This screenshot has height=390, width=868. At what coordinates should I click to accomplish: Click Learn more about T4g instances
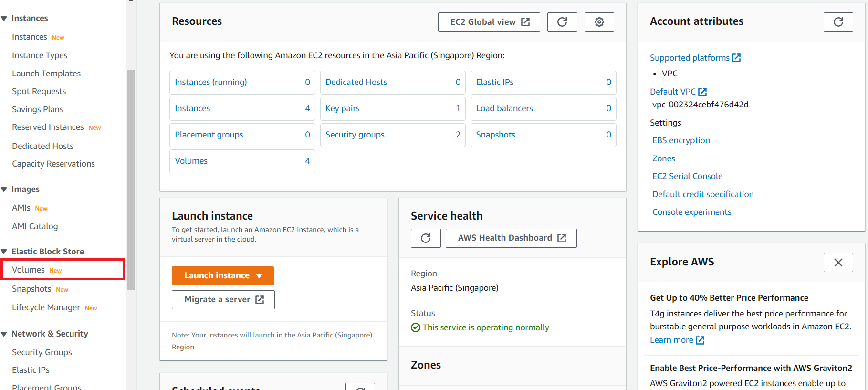[677, 340]
